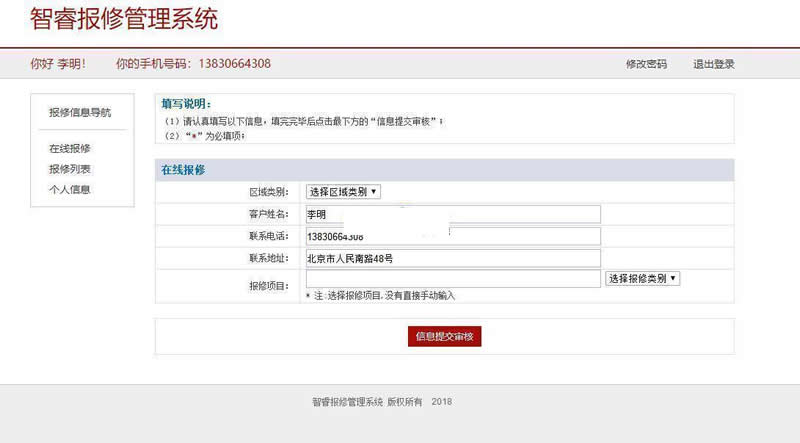
Task: Select the 联系地址 text field
Action: 452,258
